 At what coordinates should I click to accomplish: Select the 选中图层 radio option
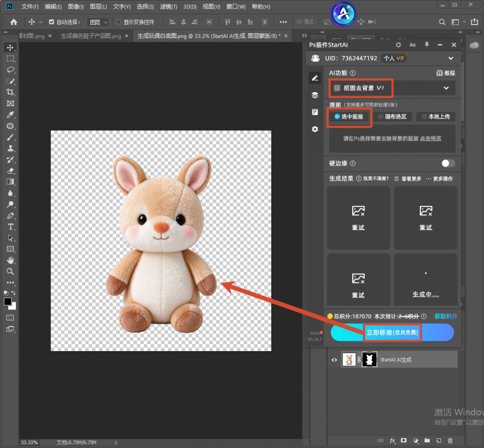(x=349, y=116)
